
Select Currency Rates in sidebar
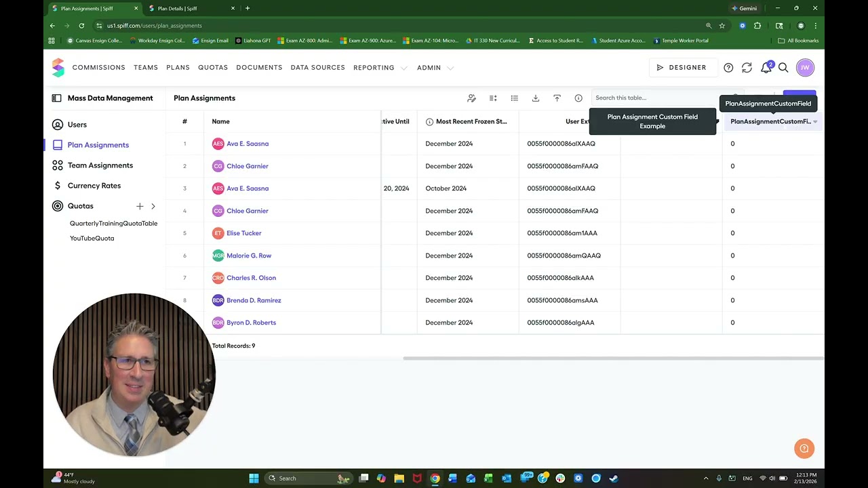click(94, 186)
